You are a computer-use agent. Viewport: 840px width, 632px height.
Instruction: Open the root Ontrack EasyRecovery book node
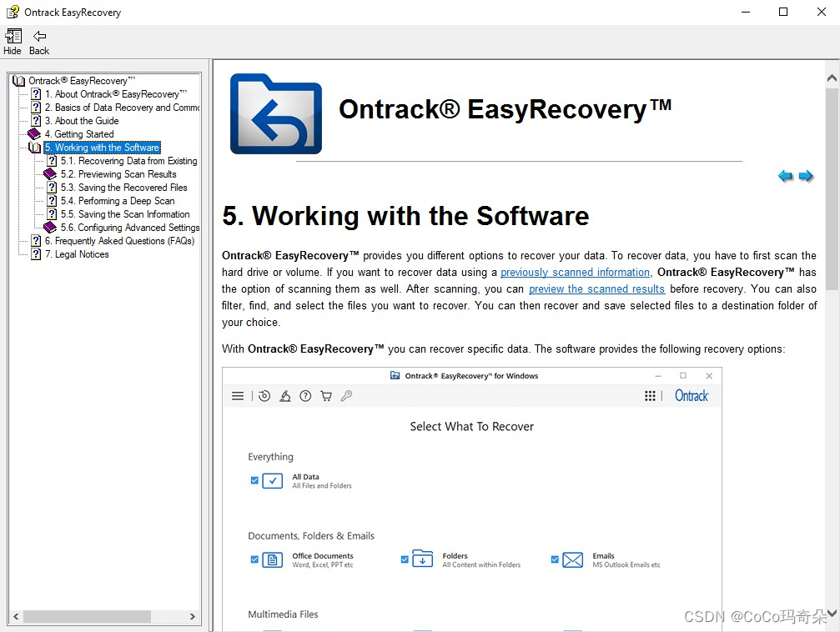click(82, 81)
